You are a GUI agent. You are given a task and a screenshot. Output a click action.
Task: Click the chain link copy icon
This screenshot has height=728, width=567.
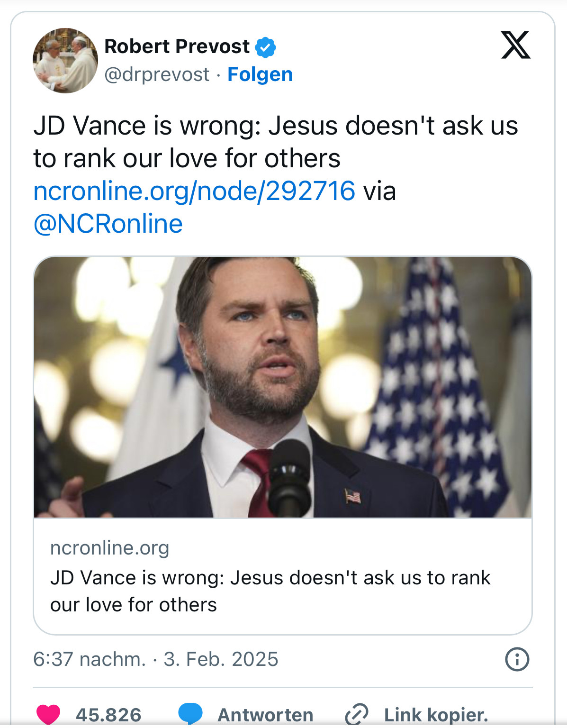click(357, 714)
